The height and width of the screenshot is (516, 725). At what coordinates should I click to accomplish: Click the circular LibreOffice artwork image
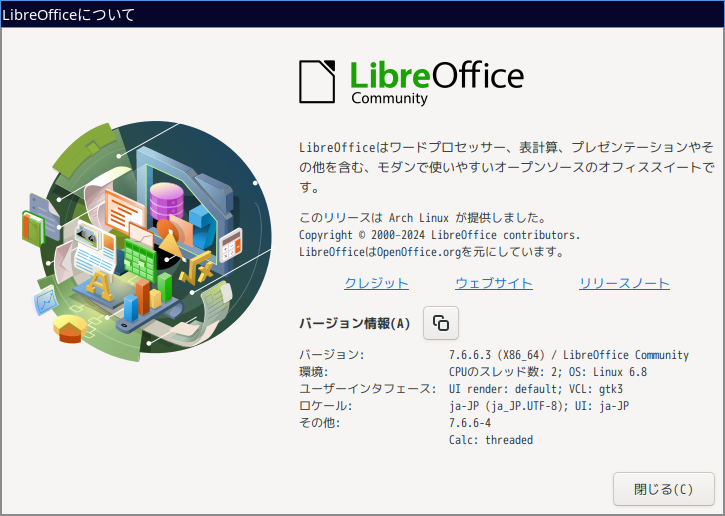pyautogui.click(x=147, y=242)
